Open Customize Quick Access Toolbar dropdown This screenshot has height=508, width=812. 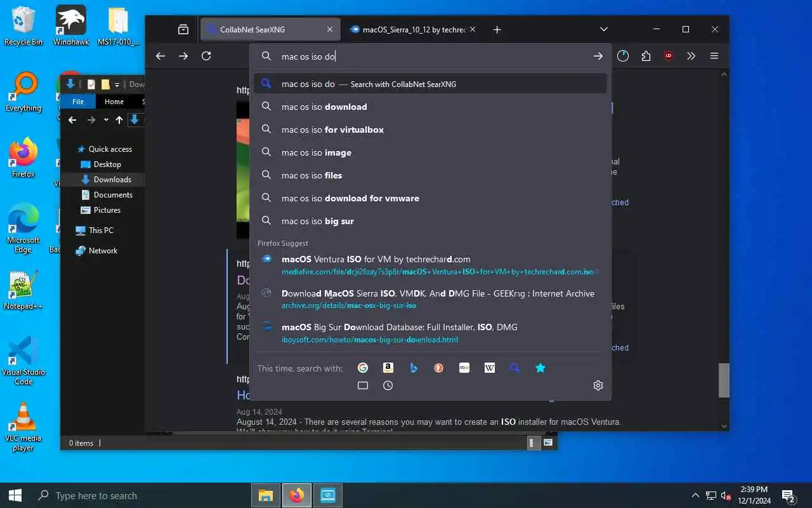[x=117, y=84]
